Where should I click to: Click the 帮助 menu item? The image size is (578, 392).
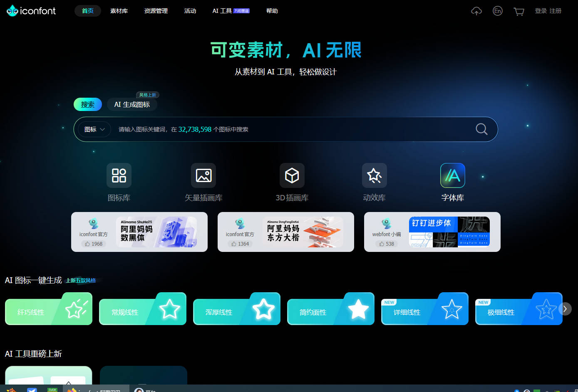(272, 11)
